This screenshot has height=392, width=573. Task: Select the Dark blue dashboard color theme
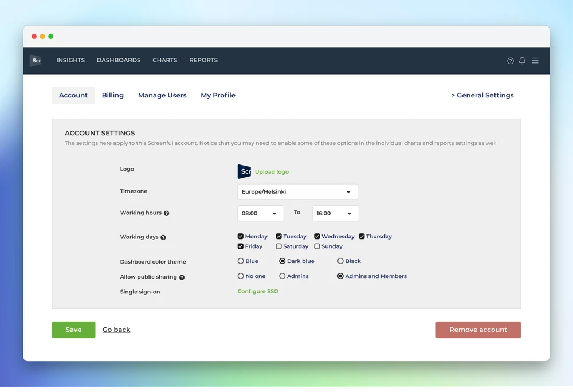(282, 261)
